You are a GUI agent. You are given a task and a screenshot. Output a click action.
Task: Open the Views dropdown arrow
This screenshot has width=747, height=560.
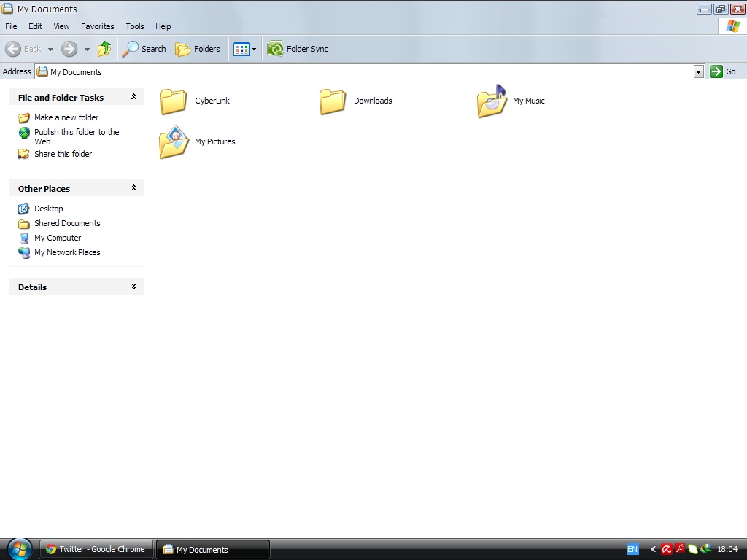[254, 49]
